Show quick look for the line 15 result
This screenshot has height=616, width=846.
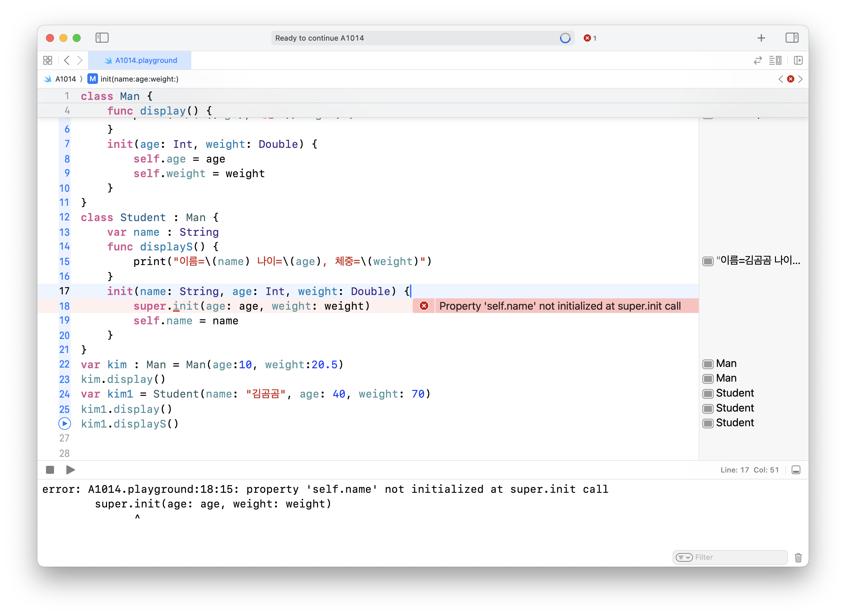tap(708, 261)
